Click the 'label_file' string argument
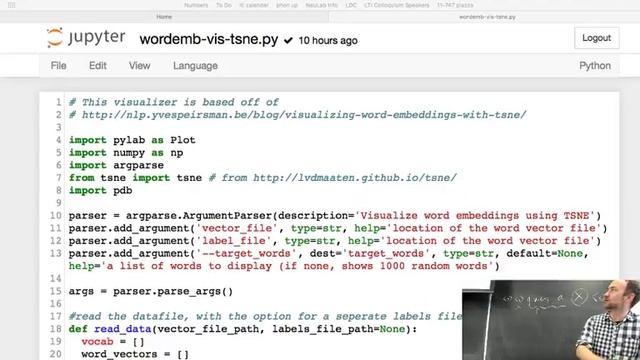 234,241
